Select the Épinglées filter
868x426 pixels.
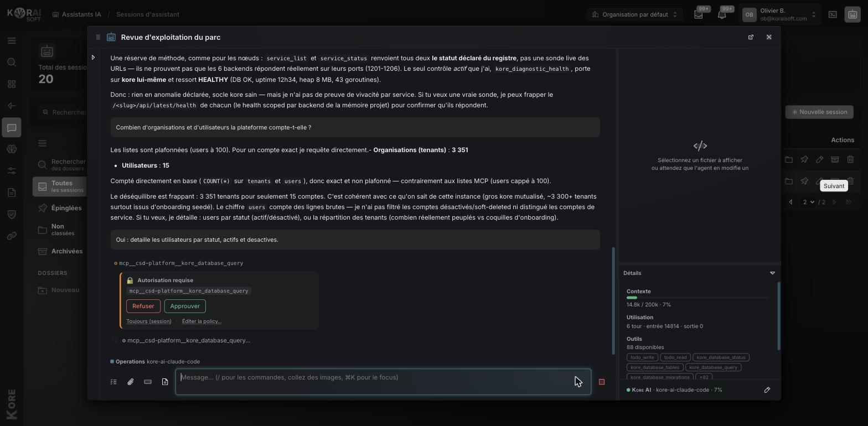click(60, 208)
